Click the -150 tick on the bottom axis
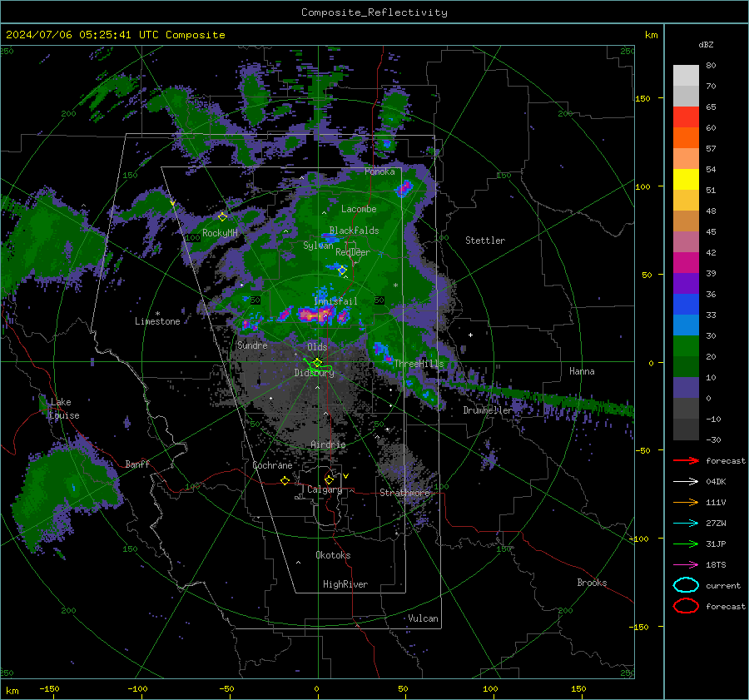The height and width of the screenshot is (700, 749). click(x=49, y=688)
